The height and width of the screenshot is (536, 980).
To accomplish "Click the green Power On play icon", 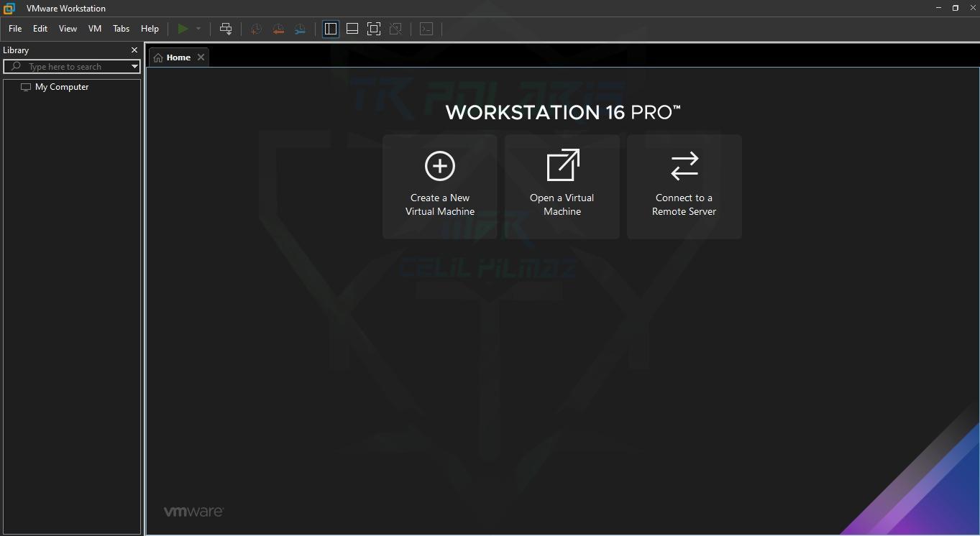I will pyautogui.click(x=183, y=29).
